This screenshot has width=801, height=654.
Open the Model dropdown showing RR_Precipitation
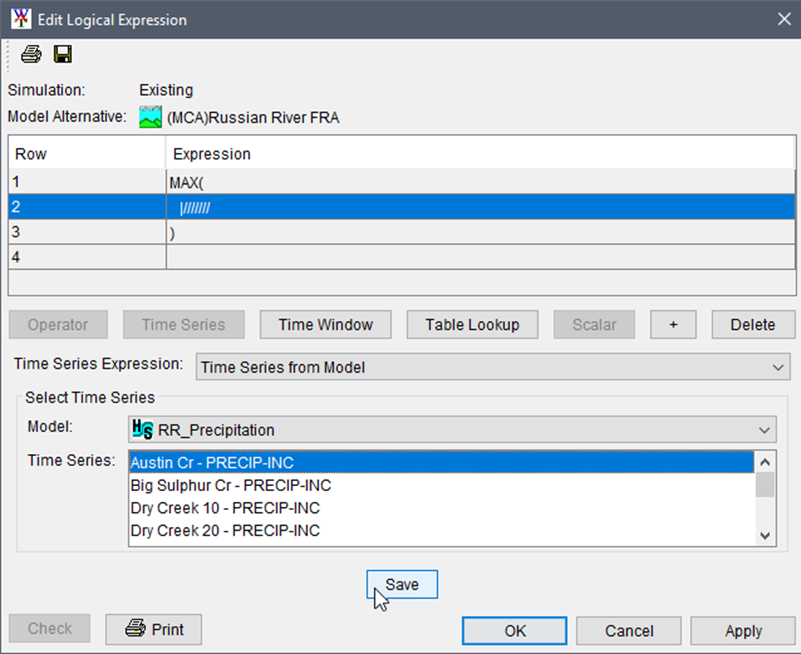pyautogui.click(x=451, y=429)
